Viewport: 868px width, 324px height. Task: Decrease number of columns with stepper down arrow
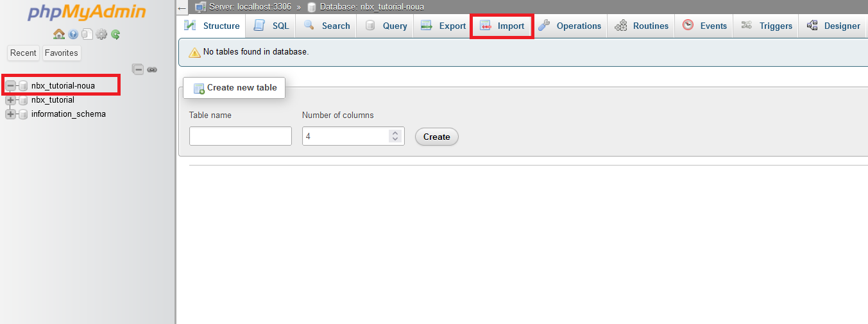click(x=395, y=139)
